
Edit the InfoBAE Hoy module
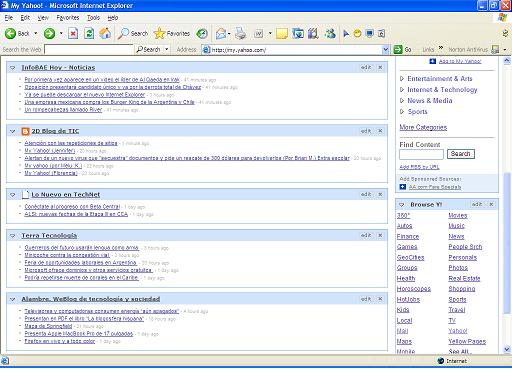point(366,67)
